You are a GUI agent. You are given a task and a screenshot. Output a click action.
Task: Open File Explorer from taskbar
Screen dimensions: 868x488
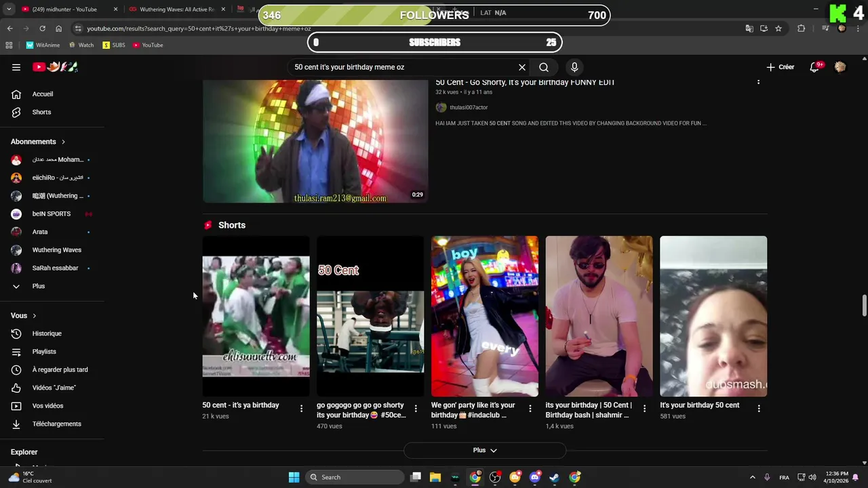click(435, 477)
